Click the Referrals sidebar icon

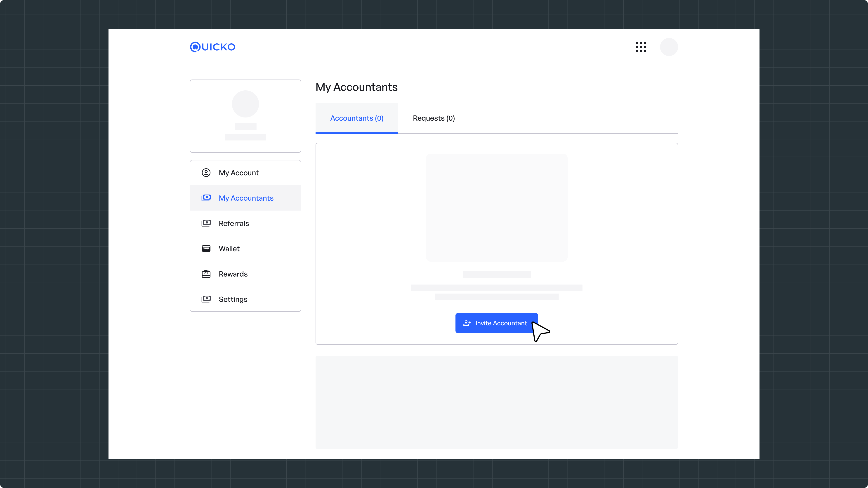coord(206,223)
